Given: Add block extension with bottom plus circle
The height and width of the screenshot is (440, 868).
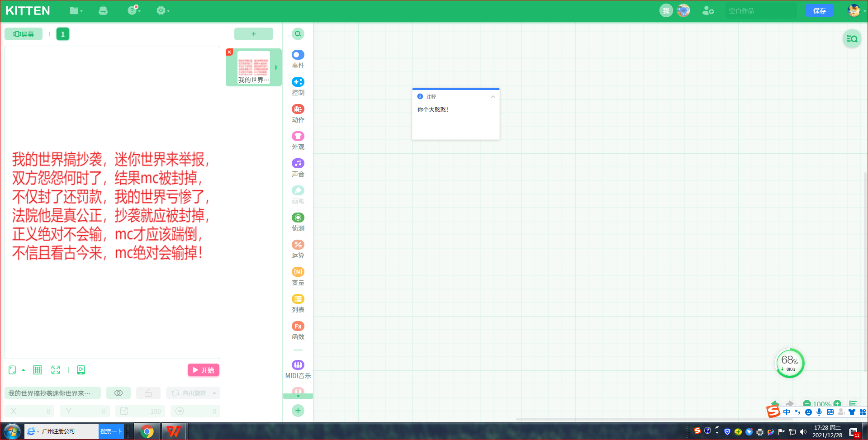Looking at the screenshot, I should coord(298,411).
